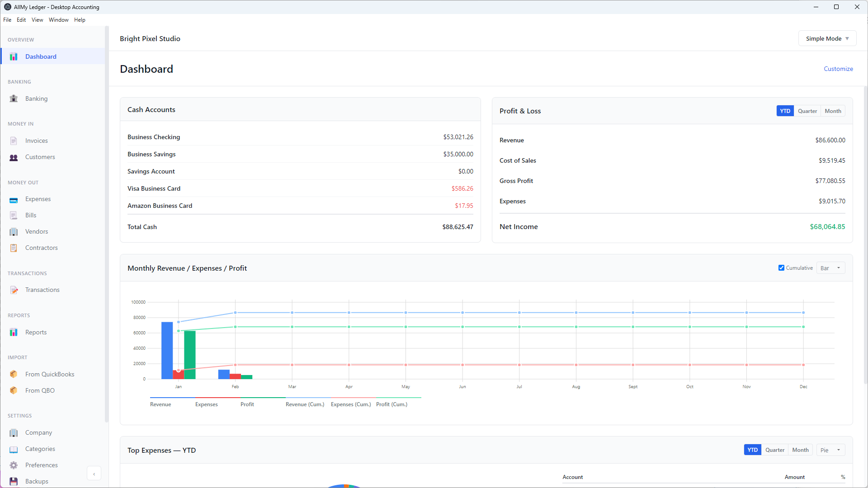The height and width of the screenshot is (488, 868).
Task: Open the Simple Mode dropdown
Action: click(x=827, y=38)
